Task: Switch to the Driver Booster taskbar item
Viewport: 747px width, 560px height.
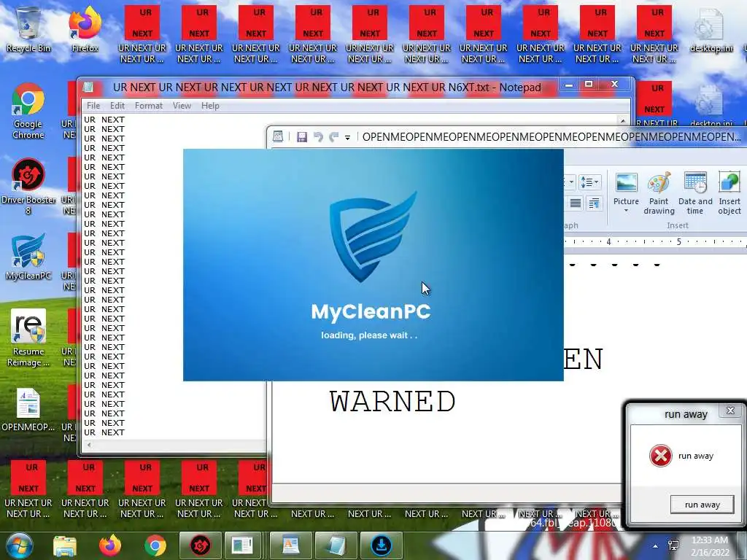Action: tap(200, 545)
